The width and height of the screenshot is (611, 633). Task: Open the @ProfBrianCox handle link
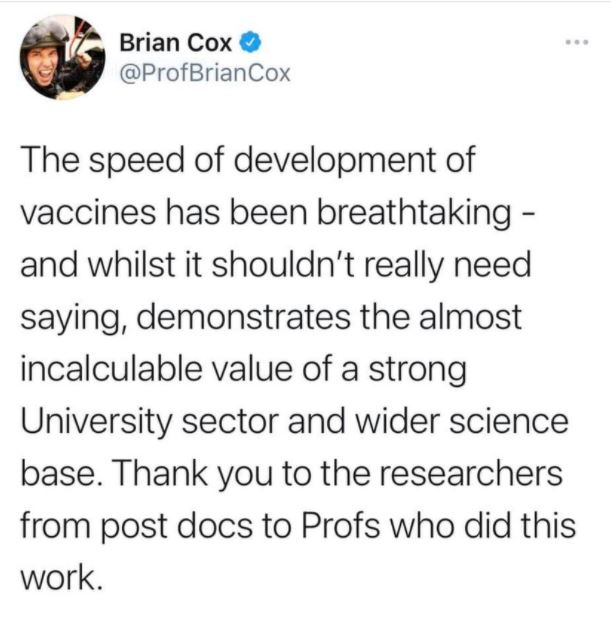coord(205,73)
